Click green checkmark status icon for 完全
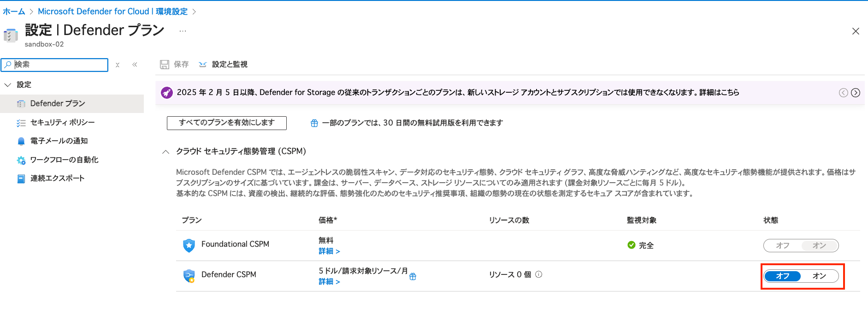Image resolution: width=868 pixels, height=309 pixels. click(632, 245)
